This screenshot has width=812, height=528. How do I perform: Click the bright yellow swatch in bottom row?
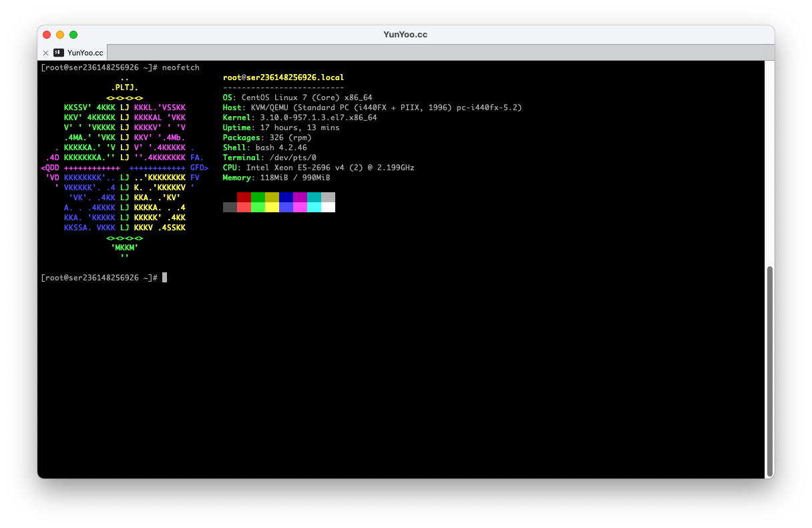(272, 207)
